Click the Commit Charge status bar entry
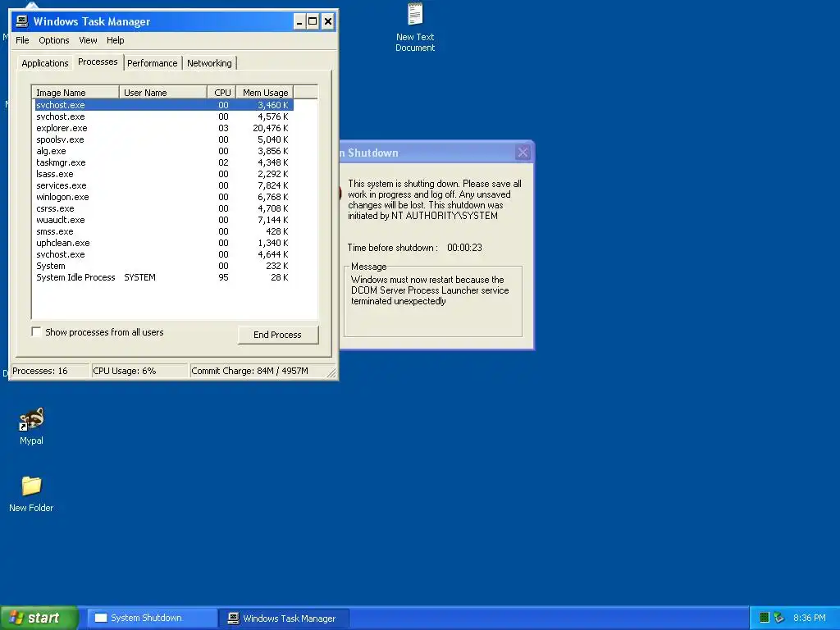The image size is (840, 630). tap(257, 371)
